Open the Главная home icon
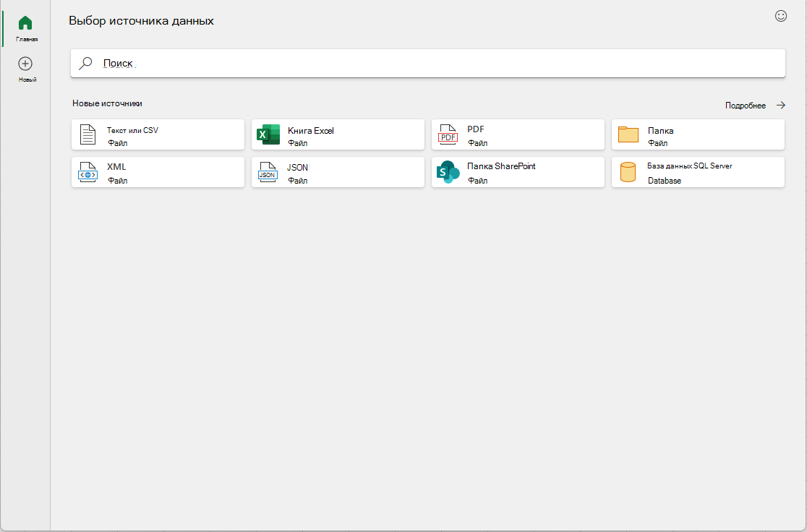 [x=25, y=23]
